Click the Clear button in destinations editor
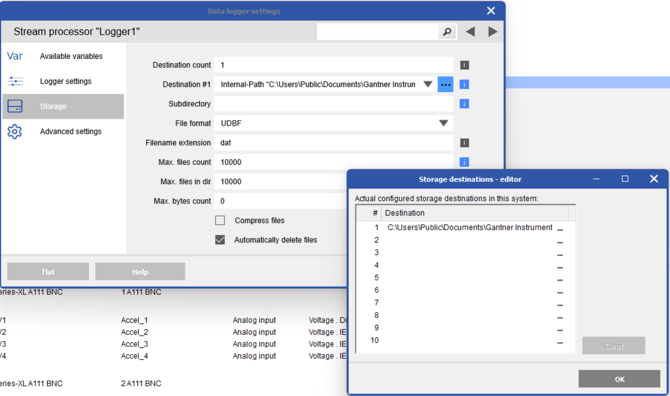 point(614,346)
